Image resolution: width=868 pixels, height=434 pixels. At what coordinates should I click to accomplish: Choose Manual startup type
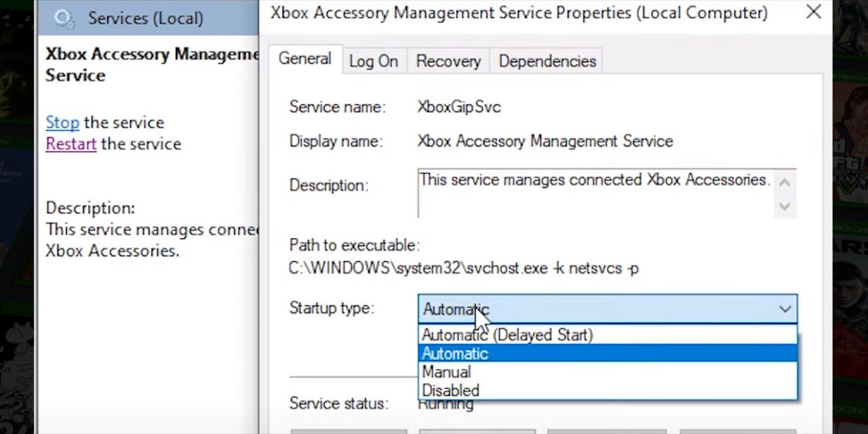(446, 371)
